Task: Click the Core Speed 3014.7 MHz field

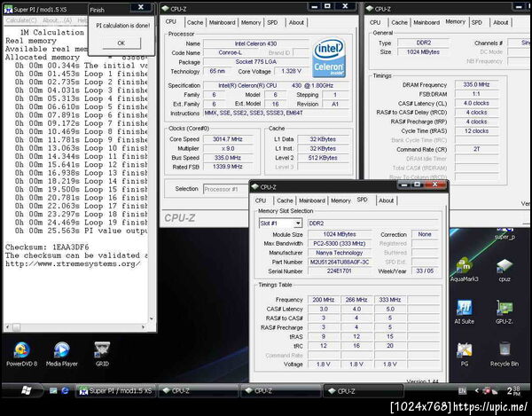Action: [x=228, y=139]
